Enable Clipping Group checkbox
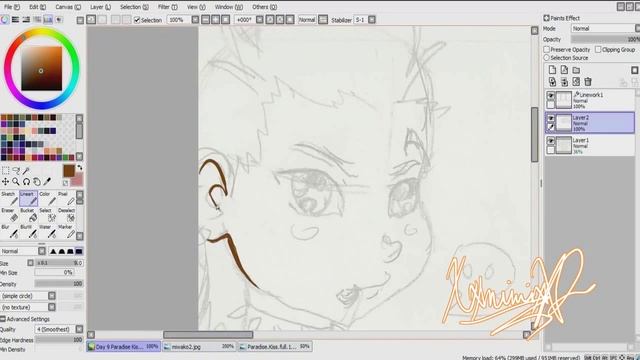This screenshot has height=360, width=640. point(598,49)
